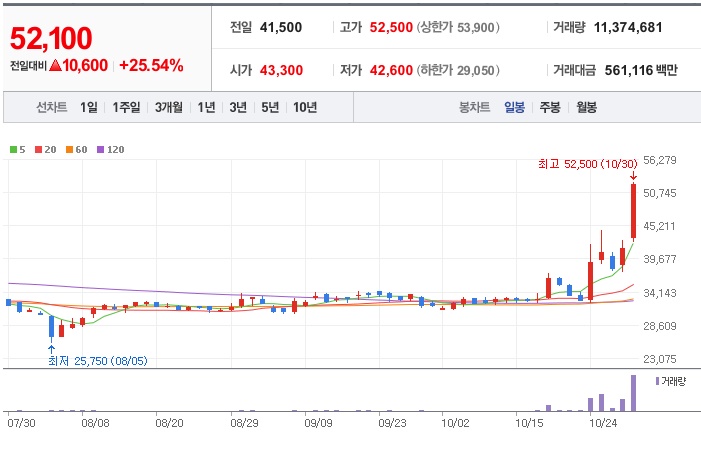Click the 08/08 date axis label
The height and width of the screenshot is (449, 701).
95,423
